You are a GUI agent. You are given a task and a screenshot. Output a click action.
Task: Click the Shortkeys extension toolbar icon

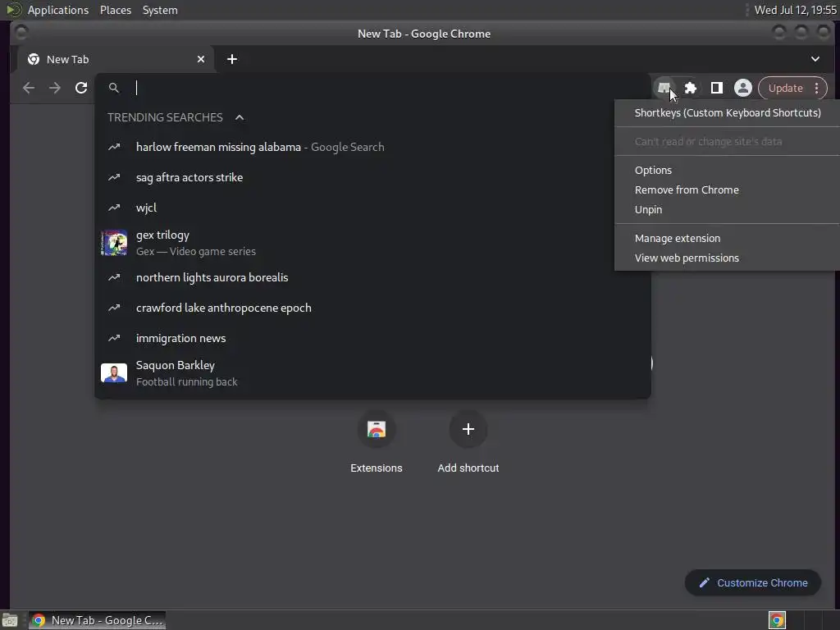664,88
